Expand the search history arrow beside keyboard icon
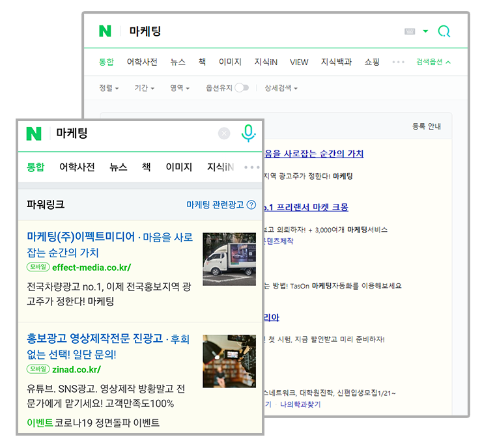This screenshot has height=448, width=482. 425,31
